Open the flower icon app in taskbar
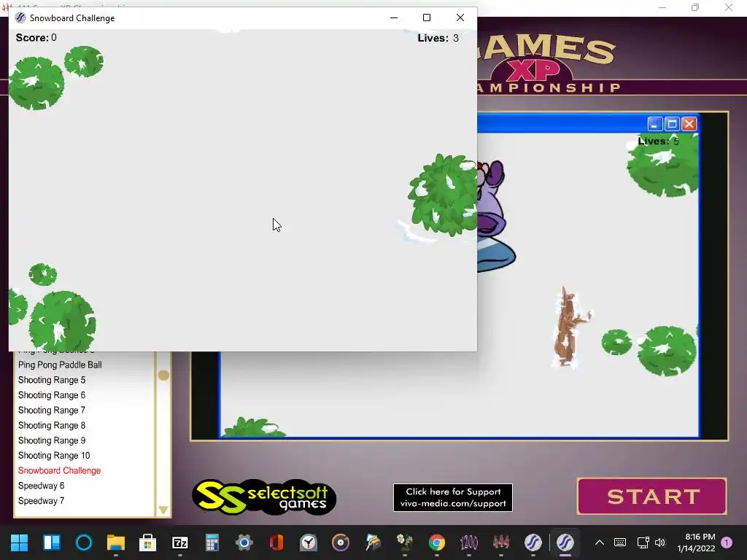The height and width of the screenshot is (560, 747). (x=405, y=542)
